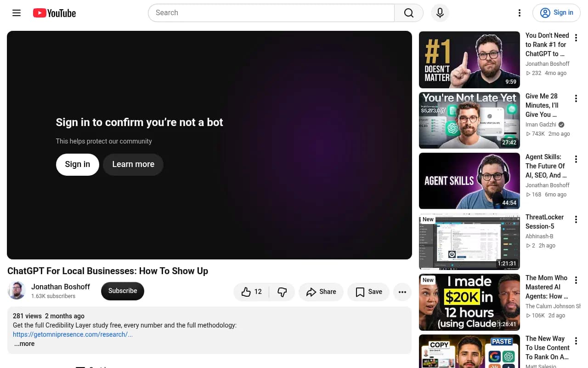Open options for "You Don't Need to Rank #1"
The height and width of the screenshot is (368, 588).
576,38
